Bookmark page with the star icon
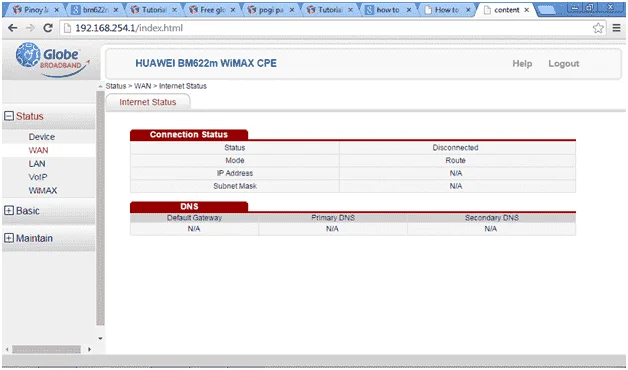This screenshot has width=628, height=370. coord(598,28)
